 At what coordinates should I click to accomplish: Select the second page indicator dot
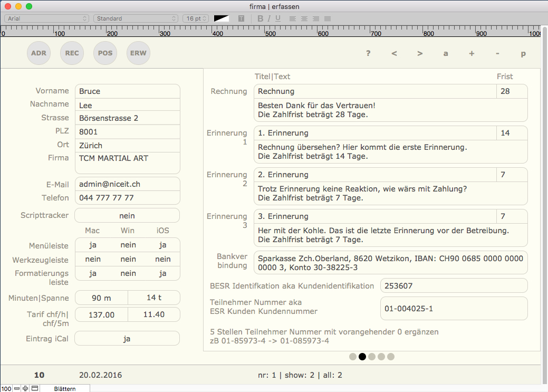tap(362, 357)
